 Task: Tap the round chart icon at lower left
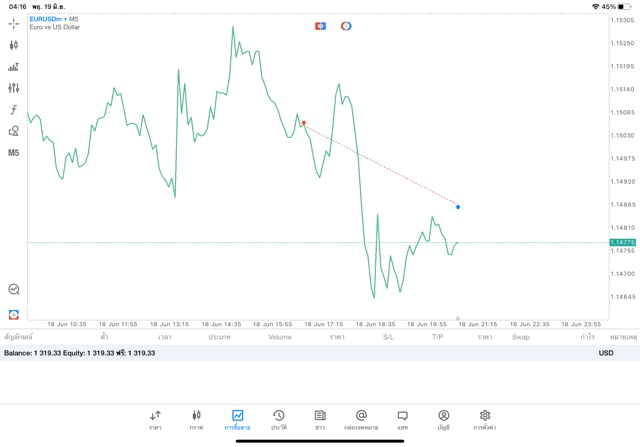click(14, 289)
